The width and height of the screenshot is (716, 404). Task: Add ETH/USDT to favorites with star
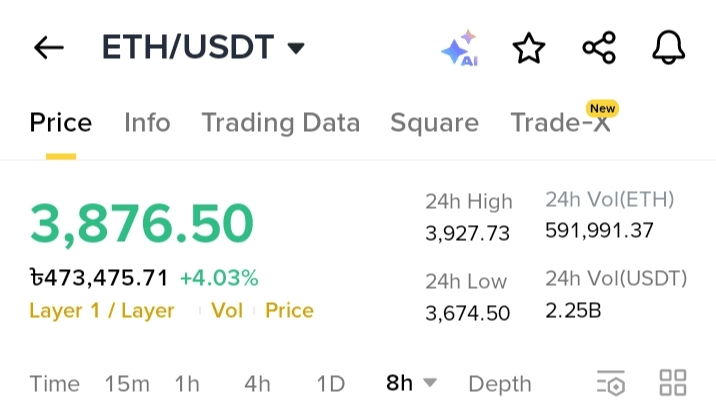pyautogui.click(x=529, y=48)
